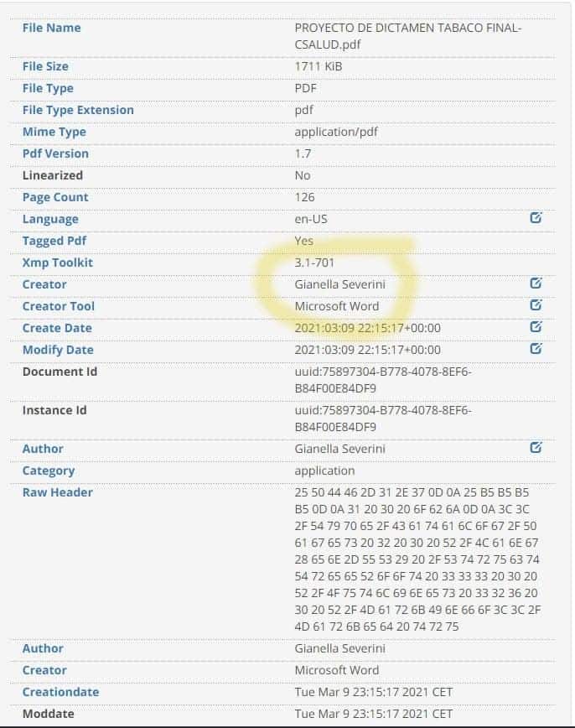Click the file name PROYECTO DE DICTAMEN value
575x728 pixels.
coord(408,36)
